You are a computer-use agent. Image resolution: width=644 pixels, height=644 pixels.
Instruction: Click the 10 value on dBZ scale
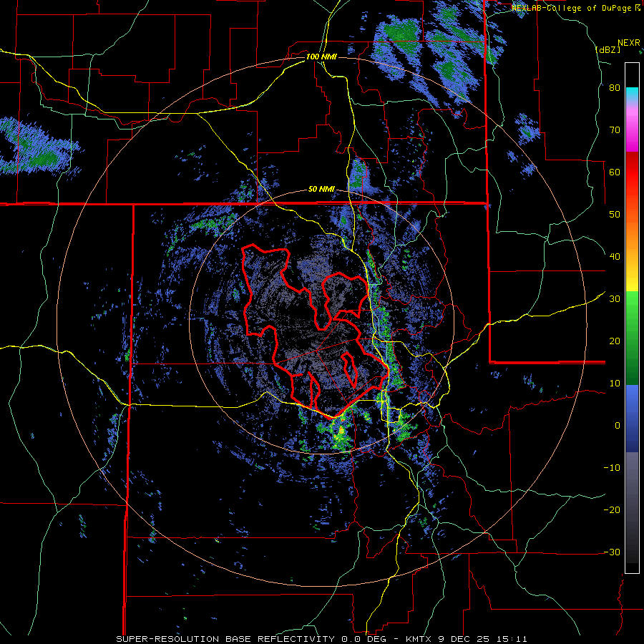pyautogui.click(x=615, y=384)
